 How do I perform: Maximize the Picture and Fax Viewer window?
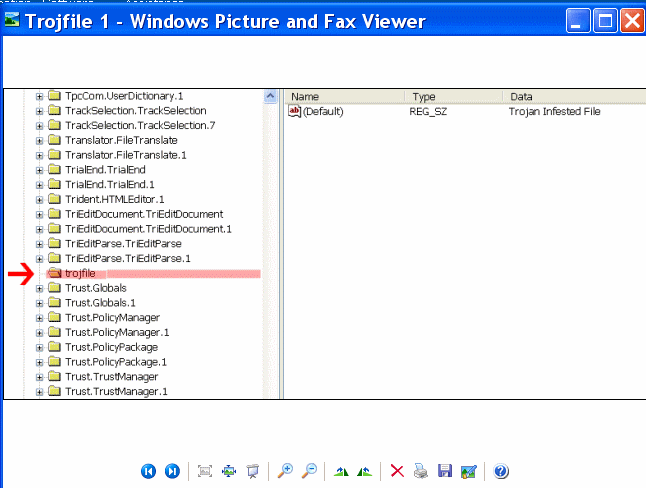[605, 21]
